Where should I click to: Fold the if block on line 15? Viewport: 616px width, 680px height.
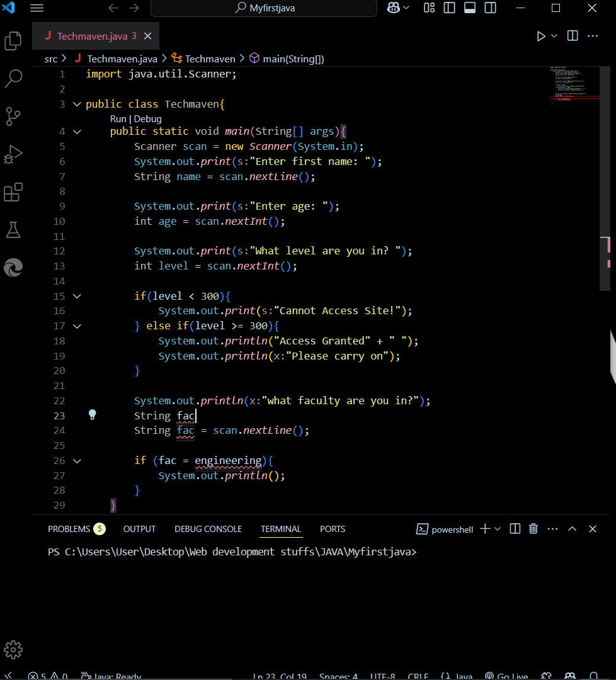(x=77, y=296)
